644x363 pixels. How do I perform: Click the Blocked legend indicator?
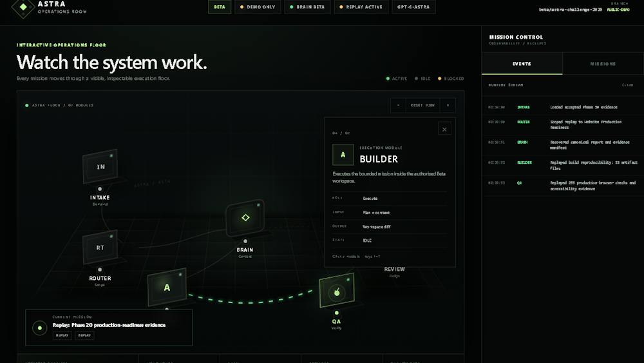tap(451, 79)
